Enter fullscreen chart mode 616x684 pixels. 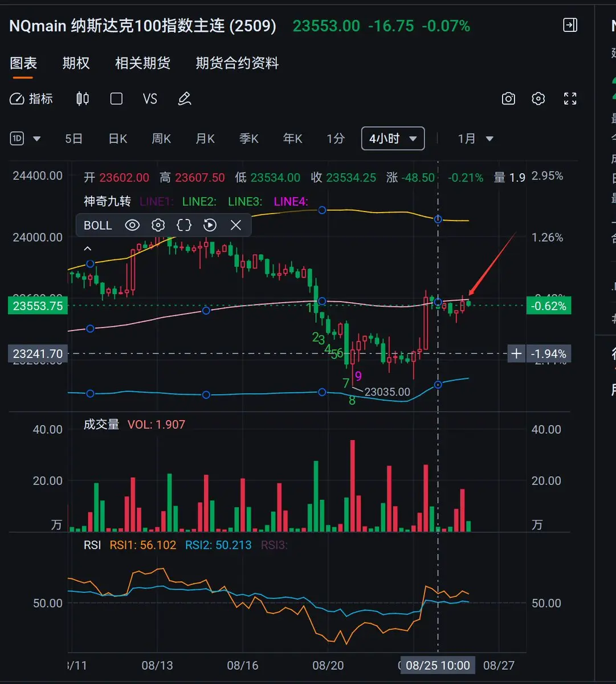click(570, 99)
